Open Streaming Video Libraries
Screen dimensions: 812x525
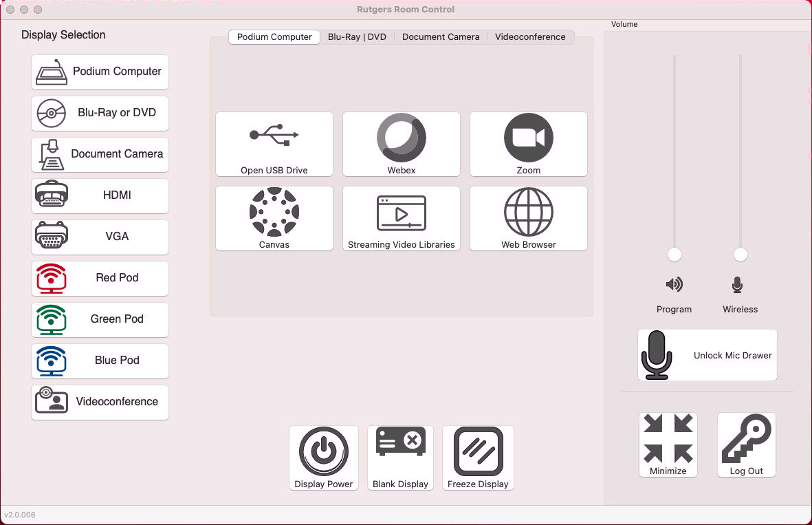pos(401,218)
